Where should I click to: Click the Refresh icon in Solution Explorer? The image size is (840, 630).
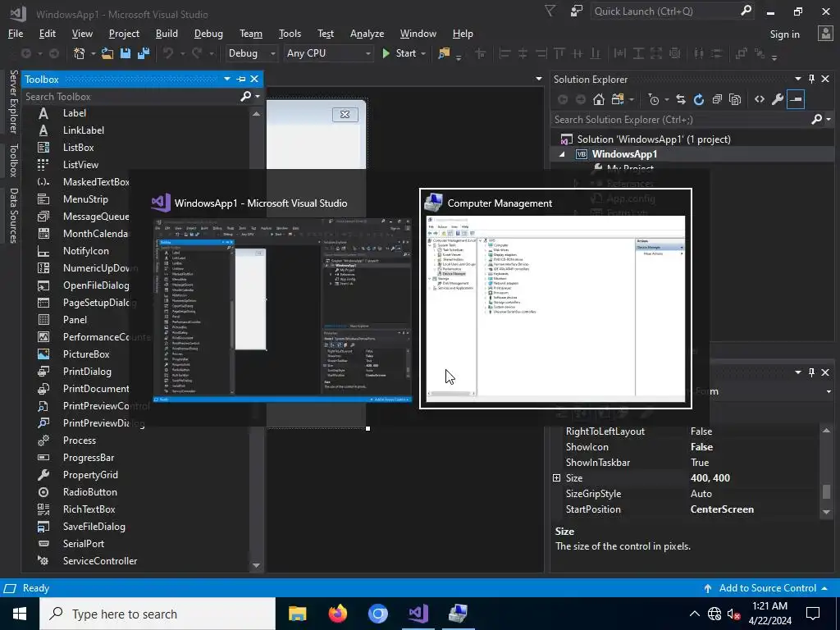699,99
